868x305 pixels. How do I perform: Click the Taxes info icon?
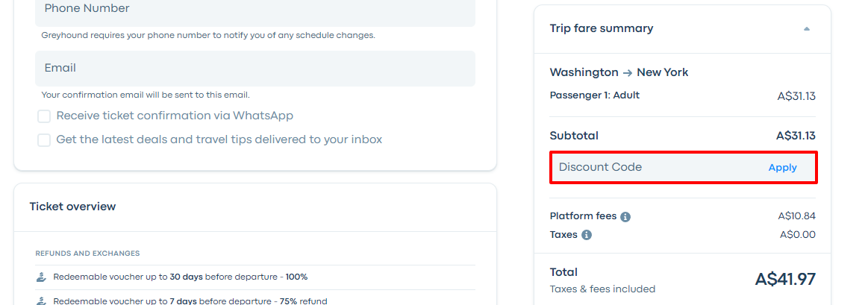click(587, 235)
